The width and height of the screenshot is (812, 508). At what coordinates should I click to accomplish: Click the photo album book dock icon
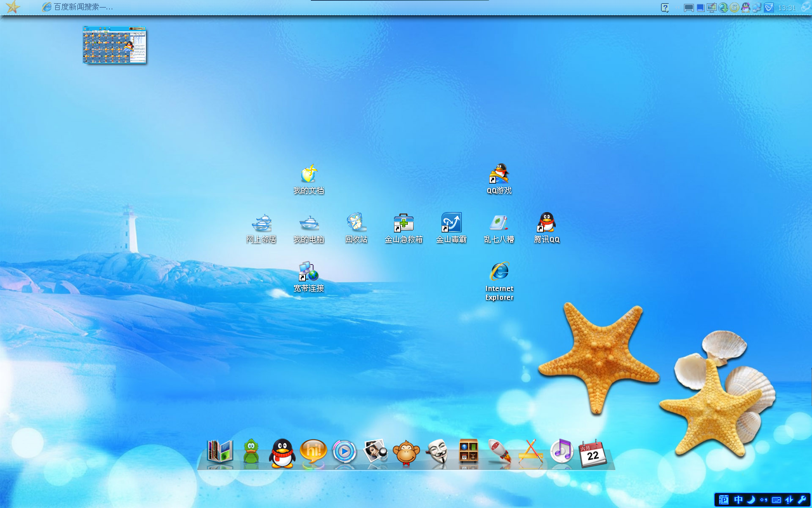point(220,451)
